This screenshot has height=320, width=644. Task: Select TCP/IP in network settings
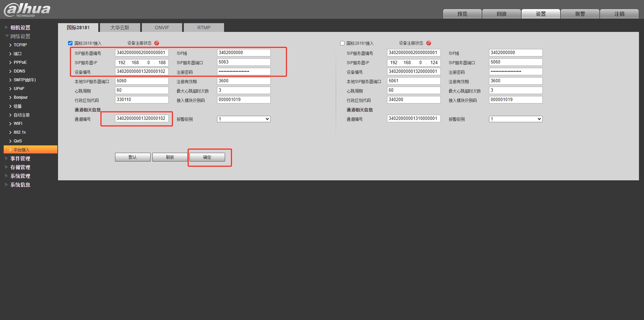coord(20,45)
